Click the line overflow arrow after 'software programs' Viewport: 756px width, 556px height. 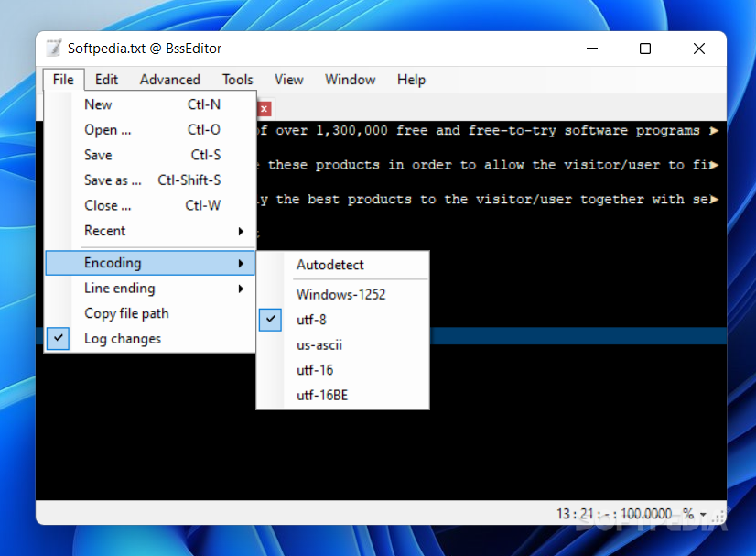tap(714, 130)
